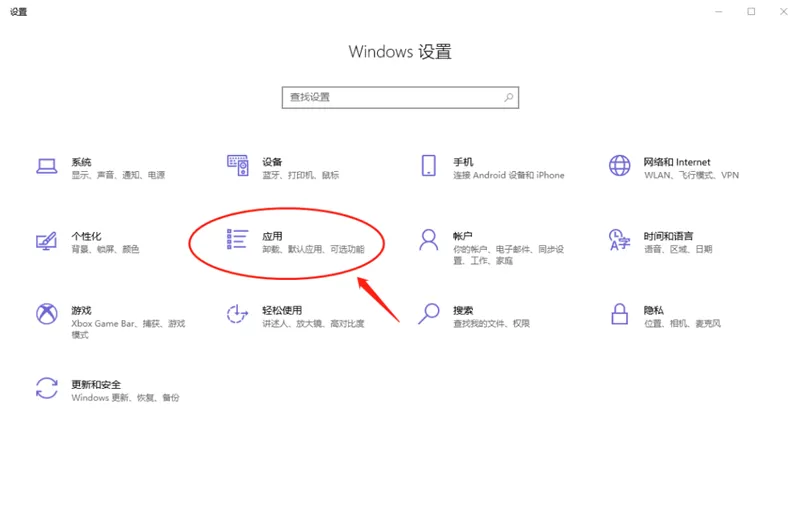Click the 蓝牙、打印机、鼠标 description

[301, 175]
